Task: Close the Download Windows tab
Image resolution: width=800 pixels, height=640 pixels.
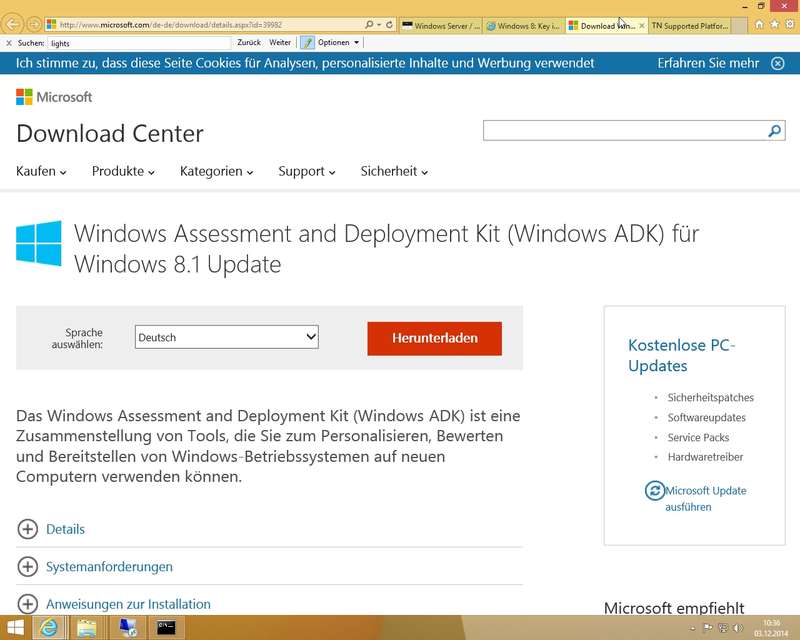Action: pyautogui.click(x=642, y=26)
